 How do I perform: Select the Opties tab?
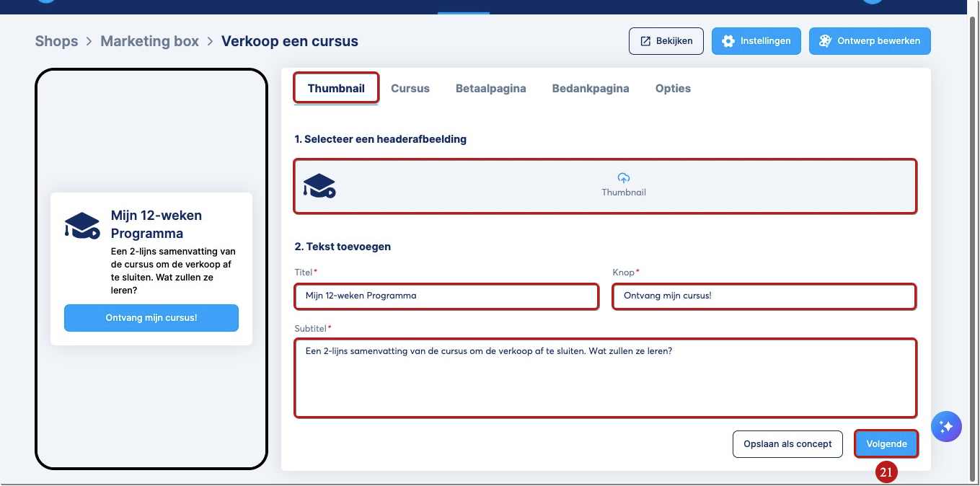(x=673, y=89)
